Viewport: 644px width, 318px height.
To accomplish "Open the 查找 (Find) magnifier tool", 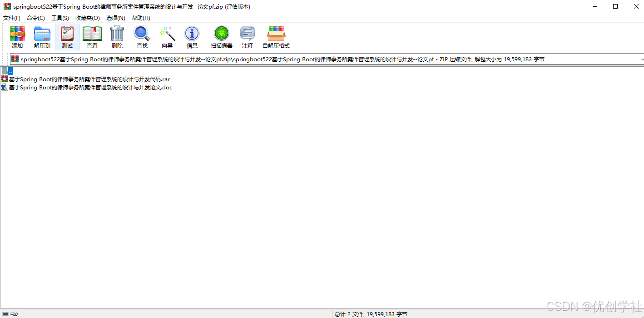I will (142, 37).
